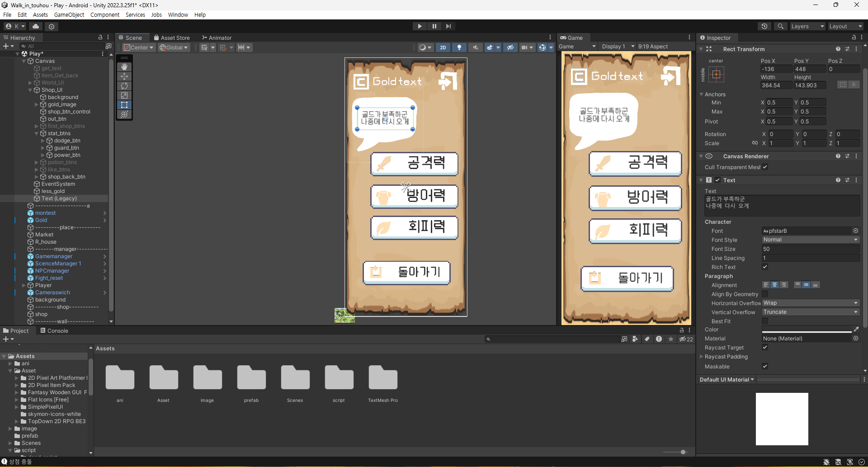
Task: Open the Layout dropdown
Action: pyautogui.click(x=845, y=26)
